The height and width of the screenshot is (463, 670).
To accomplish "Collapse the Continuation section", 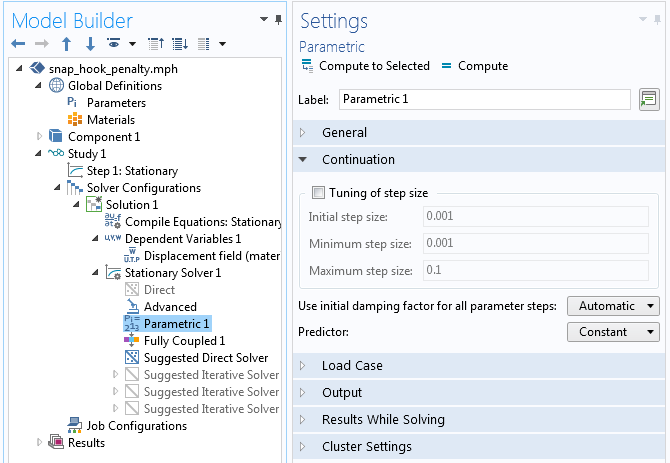I will tap(357, 160).
